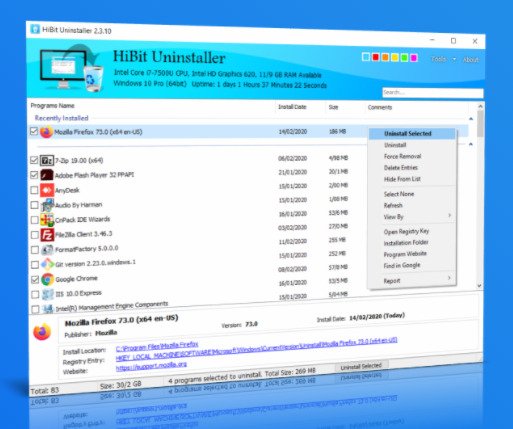Screen dimensions: 513x429
Task: Click the program list scrollbar down arrow
Action: pos(479,286)
